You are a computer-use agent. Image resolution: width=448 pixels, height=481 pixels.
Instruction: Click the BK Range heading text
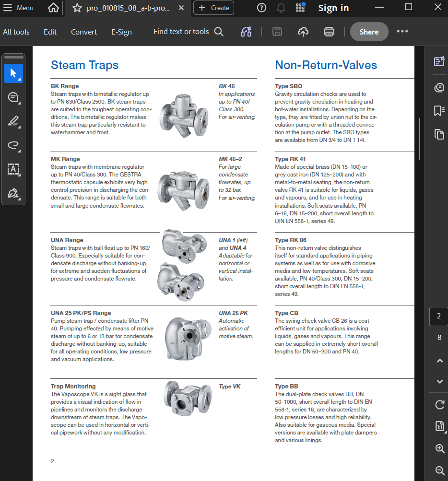pyautogui.click(x=65, y=86)
